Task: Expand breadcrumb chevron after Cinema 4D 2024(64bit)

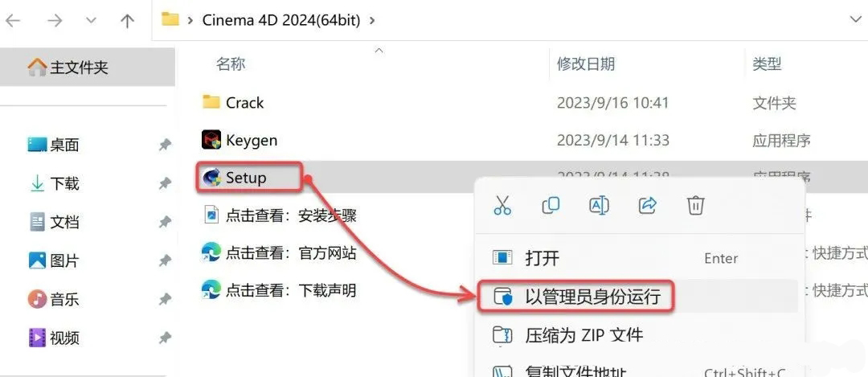Action: [372, 20]
